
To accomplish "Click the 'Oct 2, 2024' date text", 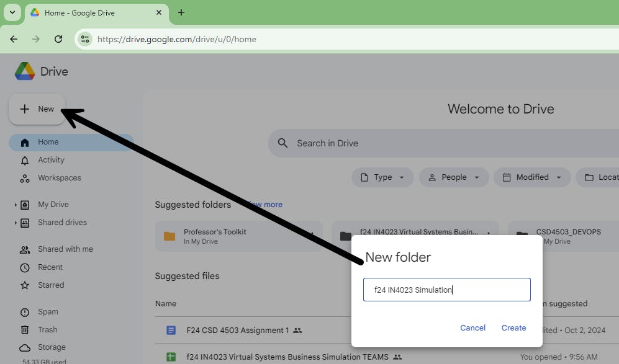I will (585, 330).
